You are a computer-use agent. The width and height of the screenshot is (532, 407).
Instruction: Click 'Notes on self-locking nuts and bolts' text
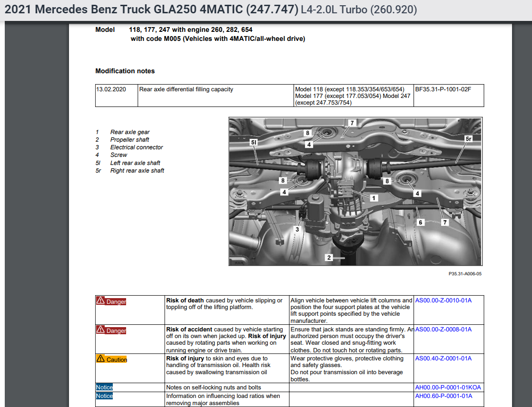213,388
